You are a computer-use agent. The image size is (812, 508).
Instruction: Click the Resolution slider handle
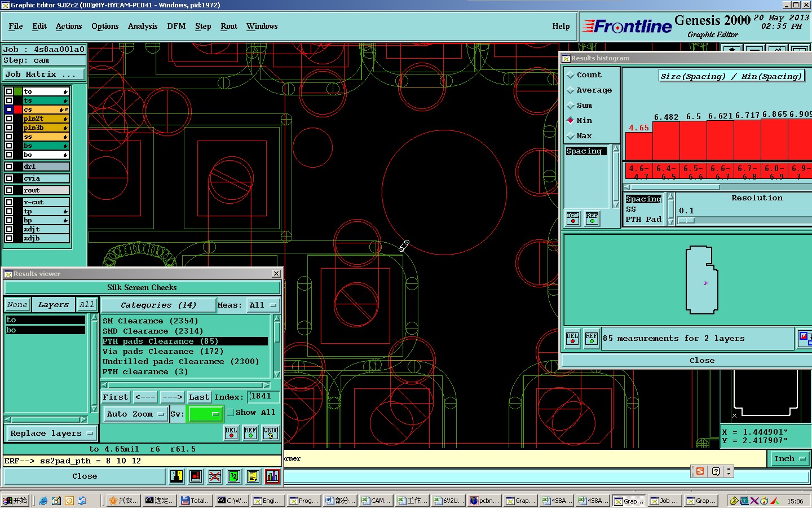tap(686, 221)
